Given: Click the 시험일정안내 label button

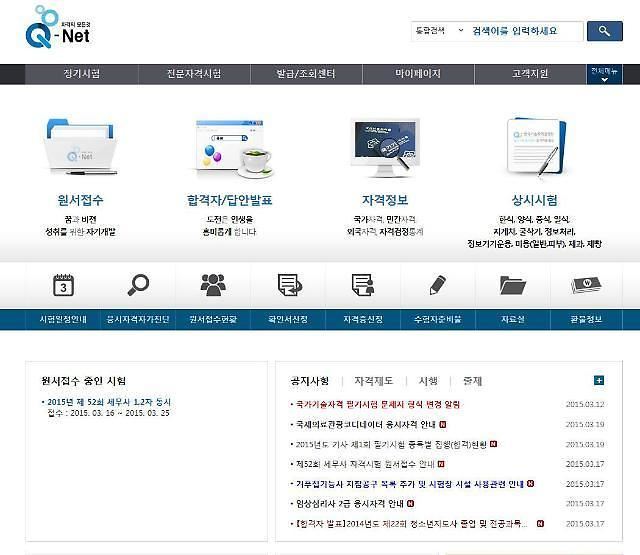Looking at the screenshot, I should (63, 320).
